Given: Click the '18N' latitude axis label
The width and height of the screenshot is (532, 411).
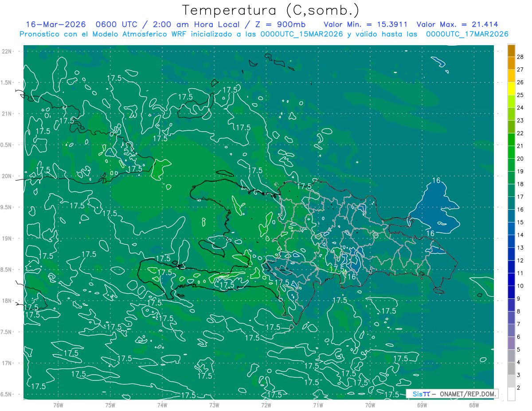Looking at the screenshot, I should click(7, 301).
